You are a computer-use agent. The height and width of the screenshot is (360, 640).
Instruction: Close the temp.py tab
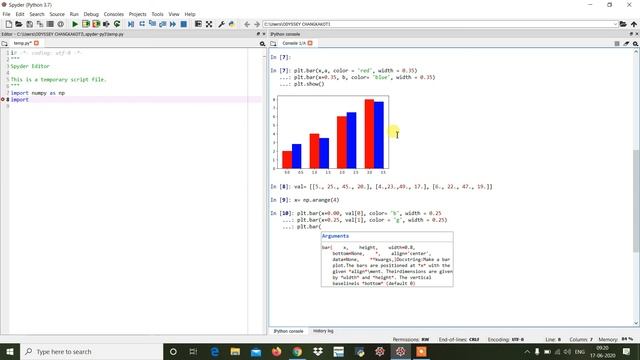pyautogui.click(x=36, y=43)
